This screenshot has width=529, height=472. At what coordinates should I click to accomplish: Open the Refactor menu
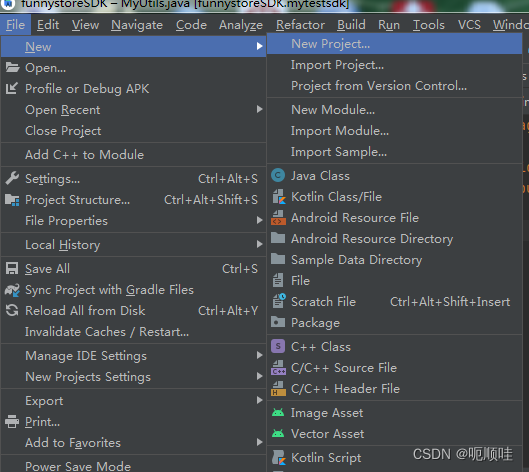click(x=300, y=25)
